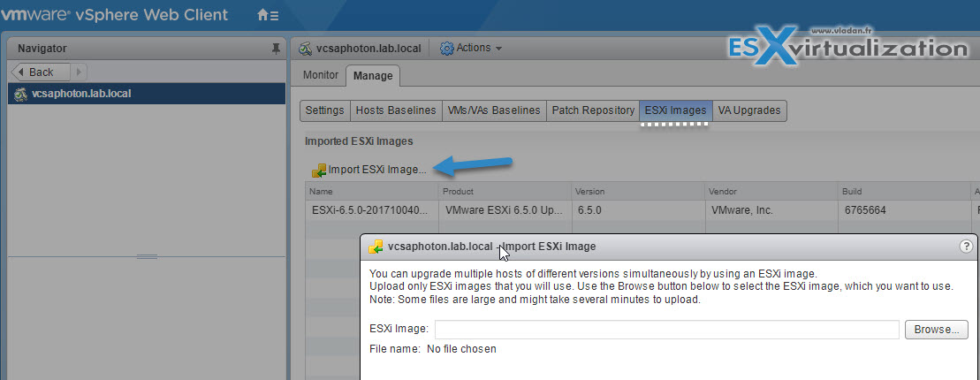The width and height of the screenshot is (980, 380).
Task: Click the help question mark icon
Action: click(966, 247)
